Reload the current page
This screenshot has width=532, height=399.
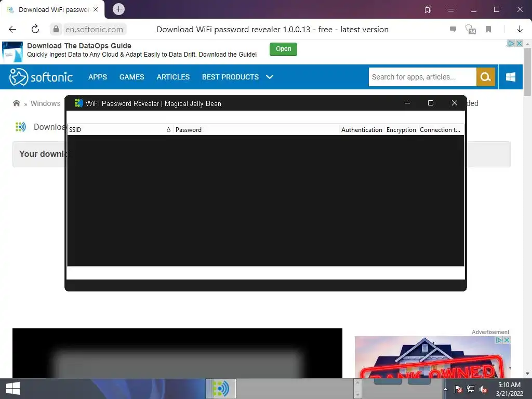point(35,29)
